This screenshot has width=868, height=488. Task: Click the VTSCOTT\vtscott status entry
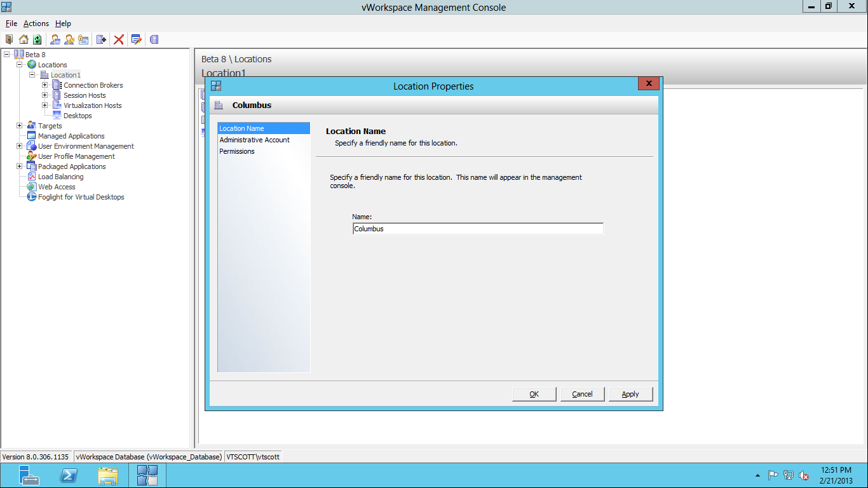253,457
